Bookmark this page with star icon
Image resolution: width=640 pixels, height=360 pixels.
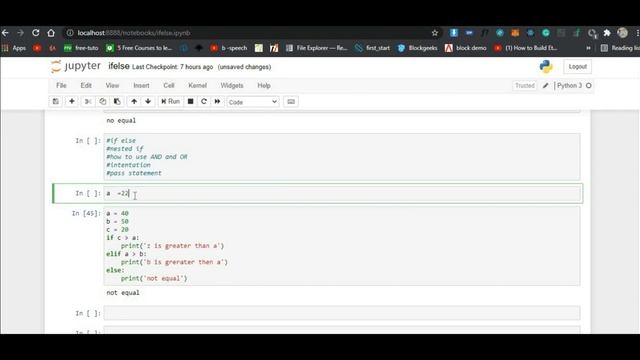pos(435,33)
